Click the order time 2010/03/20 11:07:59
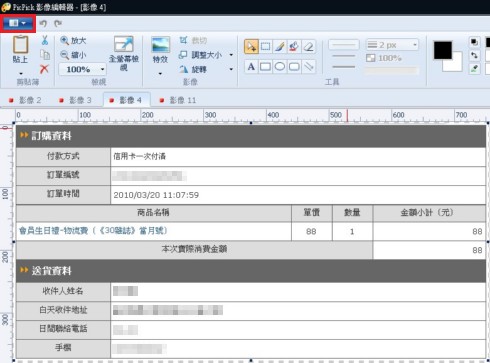490x363 pixels. point(156,195)
